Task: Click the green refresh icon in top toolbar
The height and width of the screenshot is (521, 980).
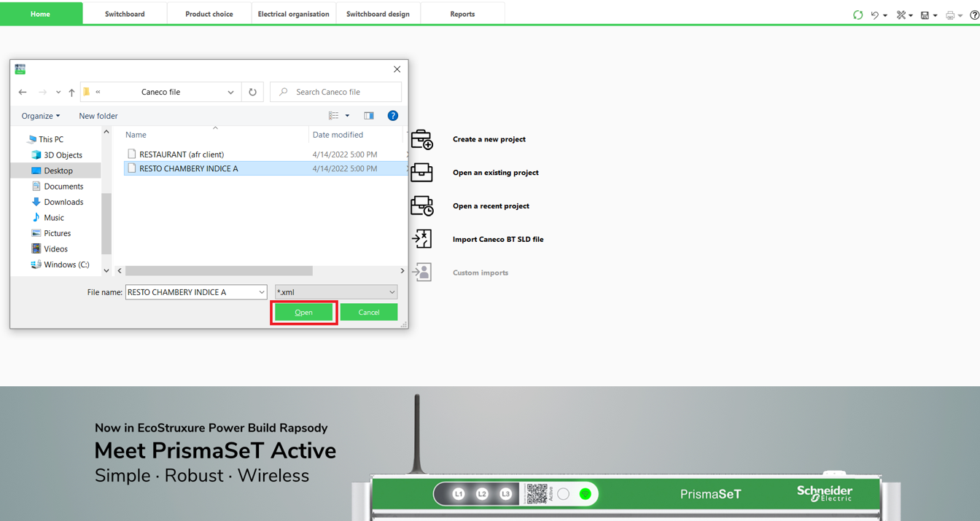Action: click(857, 15)
